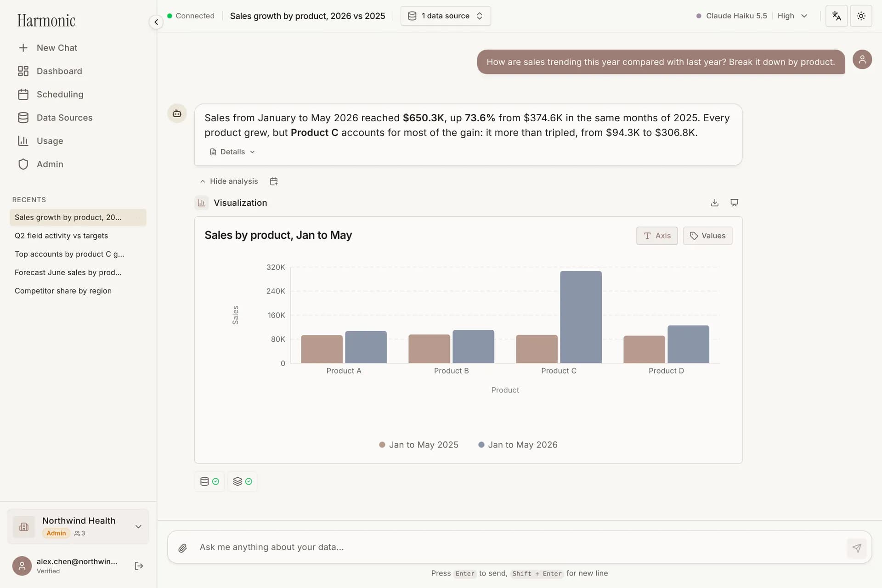Send the message with paper plane icon
The height and width of the screenshot is (588, 882).
[857, 548]
